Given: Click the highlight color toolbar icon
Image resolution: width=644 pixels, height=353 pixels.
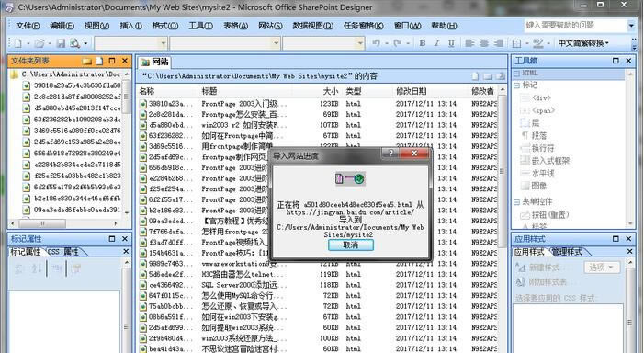Looking at the screenshot, I should point(537,43).
